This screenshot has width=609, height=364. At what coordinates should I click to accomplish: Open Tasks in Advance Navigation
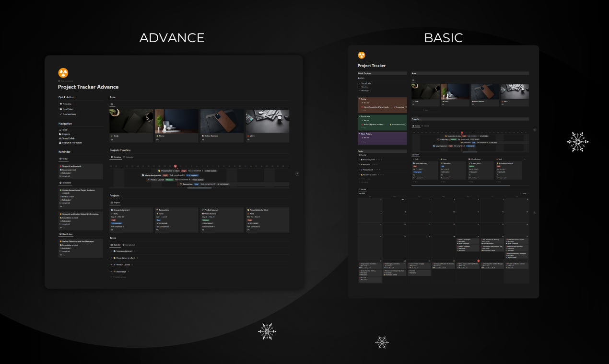pos(63,130)
